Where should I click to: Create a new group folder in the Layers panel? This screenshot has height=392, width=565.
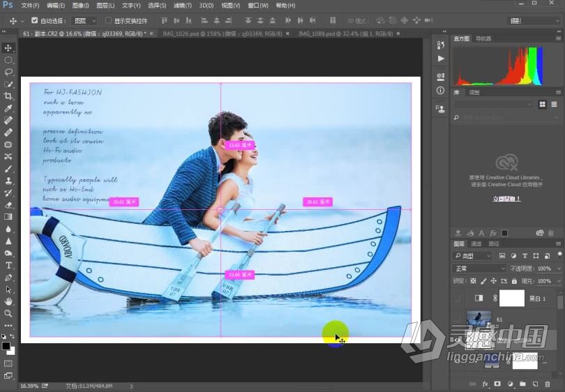point(523,384)
